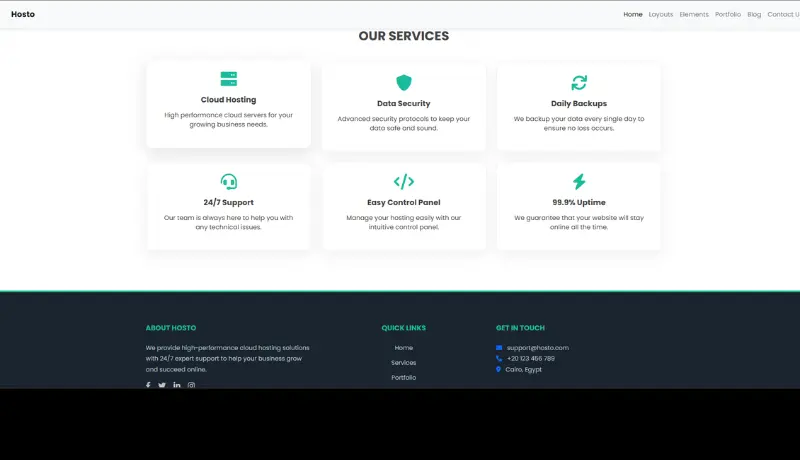The width and height of the screenshot is (800, 460).
Task: Click the Daily Backups sync icon
Action: click(579, 83)
